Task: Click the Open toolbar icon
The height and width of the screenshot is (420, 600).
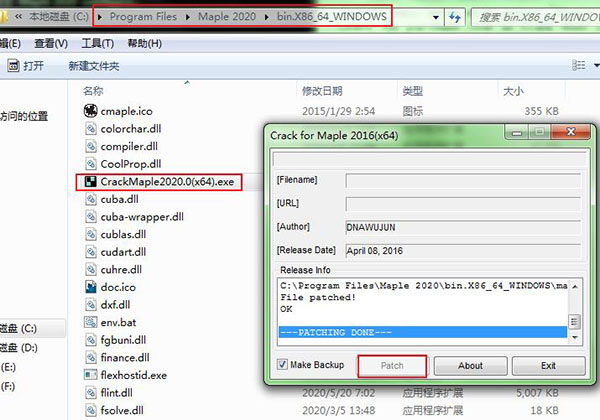Action: point(13,66)
